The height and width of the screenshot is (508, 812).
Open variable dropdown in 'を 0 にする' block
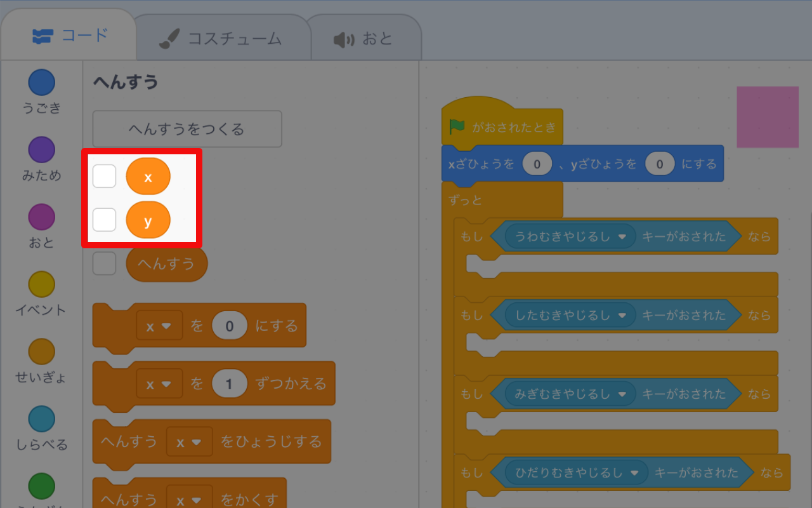pos(159,326)
